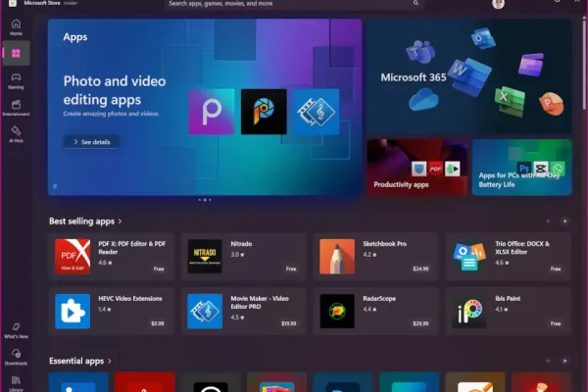This screenshot has height=392, width=588.
Task: Open the Library section
Action: (x=16, y=383)
